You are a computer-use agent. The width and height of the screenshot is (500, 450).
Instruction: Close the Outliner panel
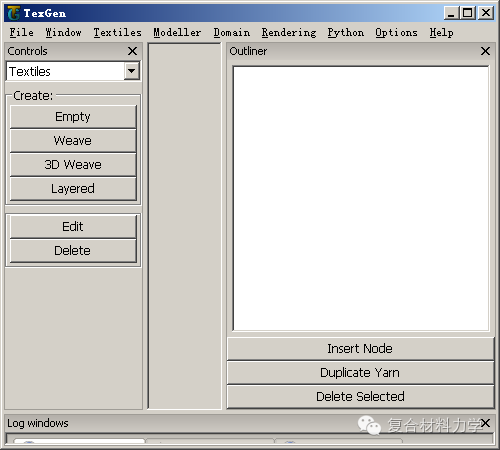coord(485,51)
